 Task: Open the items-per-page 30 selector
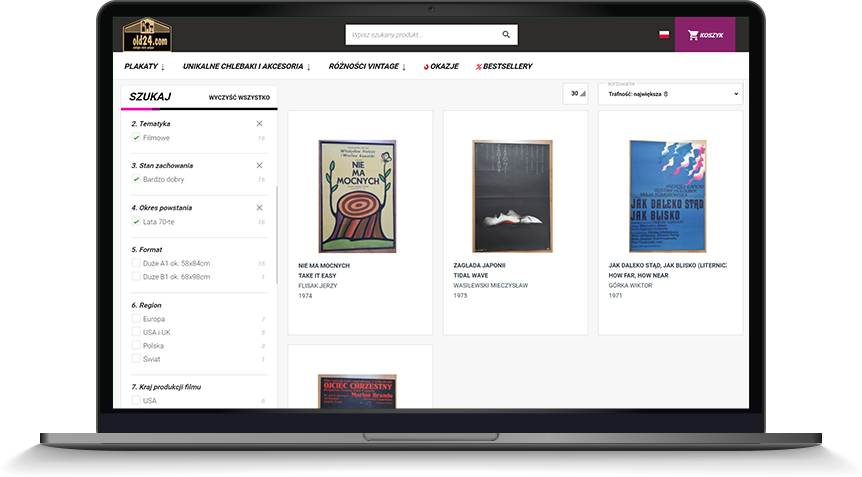[x=577, y=94]
